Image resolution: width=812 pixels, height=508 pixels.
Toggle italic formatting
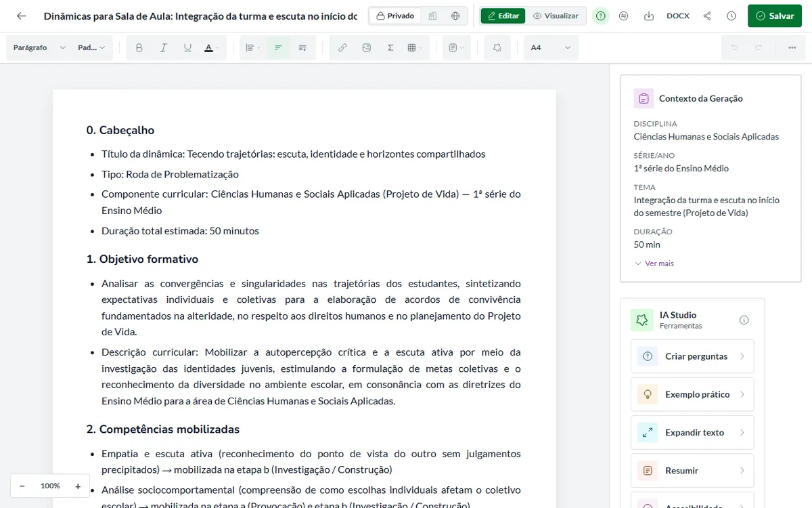163,48
